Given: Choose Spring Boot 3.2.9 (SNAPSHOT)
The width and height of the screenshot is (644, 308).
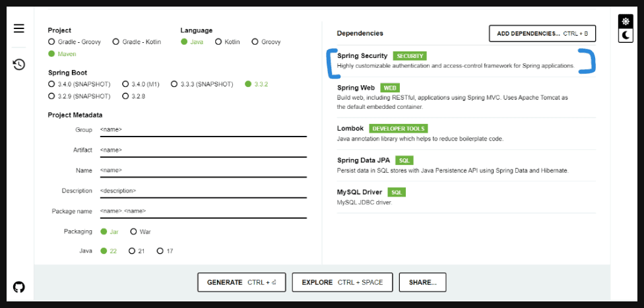Looking at the screenshot, I should coord(79,96).
